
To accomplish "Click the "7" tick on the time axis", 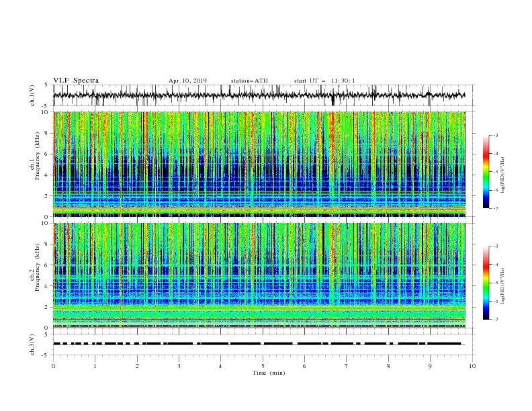I will click(347, 366).
